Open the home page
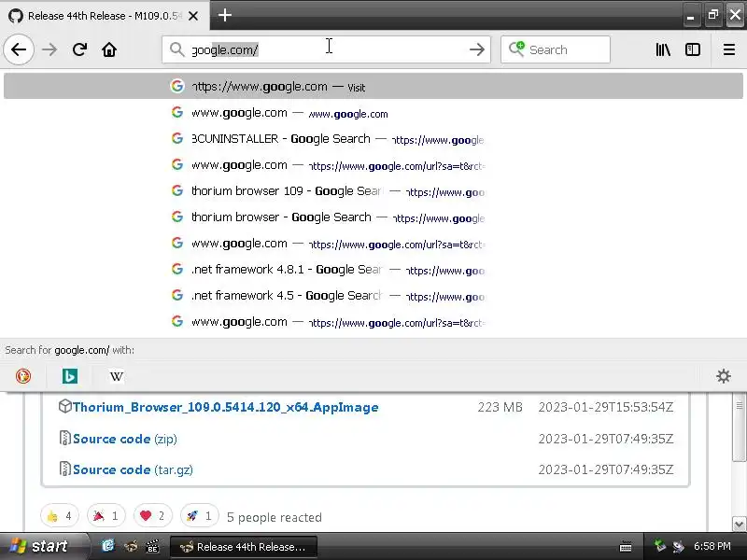 click(109, 49)
